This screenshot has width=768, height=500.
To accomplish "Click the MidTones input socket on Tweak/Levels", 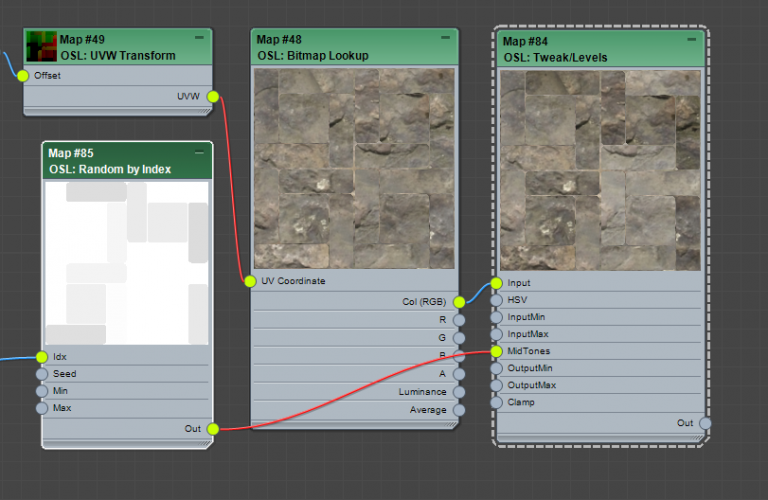I will click(496, 351).
